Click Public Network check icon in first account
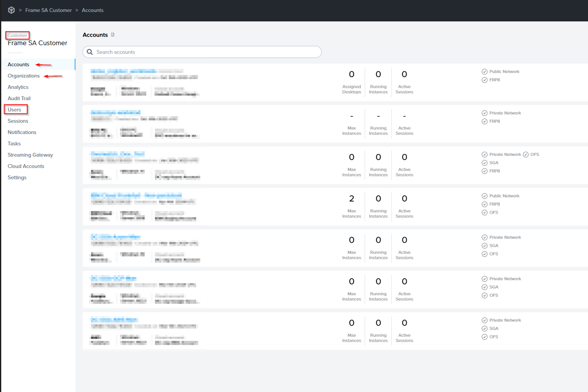588x392 pixels. coord(485,72)
